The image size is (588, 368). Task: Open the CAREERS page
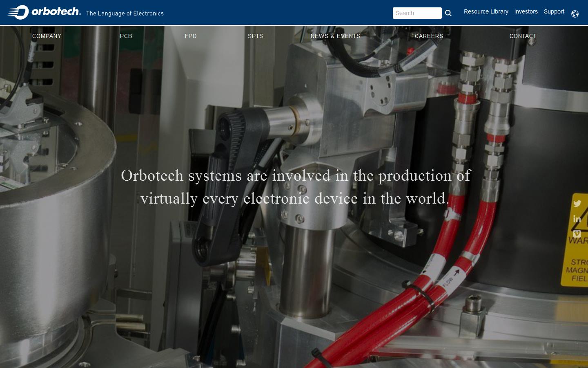pos(429,36)
